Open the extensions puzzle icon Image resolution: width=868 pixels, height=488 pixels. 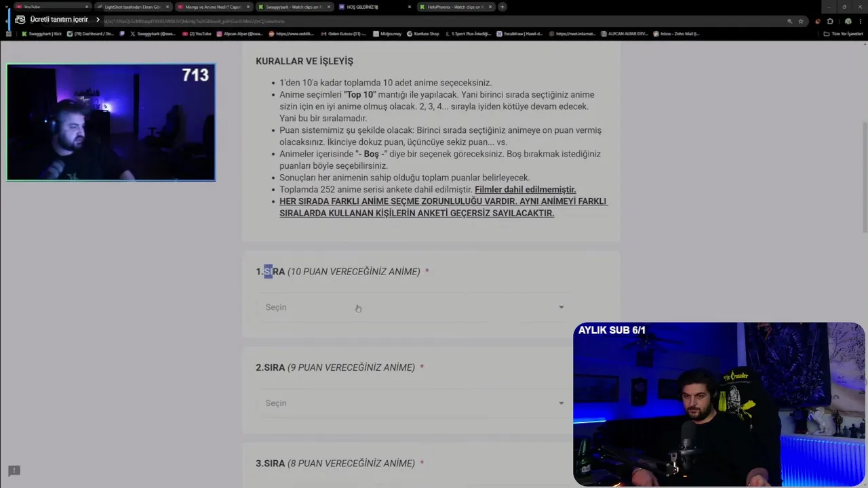(x=830, y=21)
